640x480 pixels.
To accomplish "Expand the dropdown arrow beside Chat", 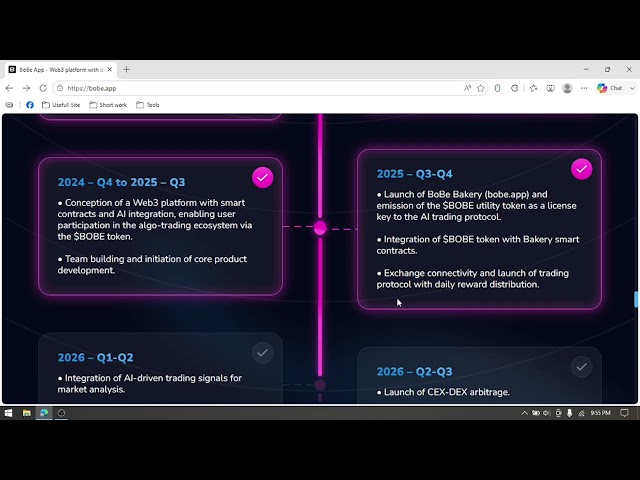I will pos(632,88).
